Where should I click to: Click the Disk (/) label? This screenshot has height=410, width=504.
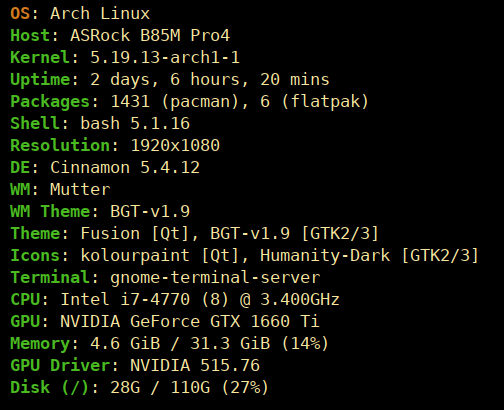coord(50,387)
